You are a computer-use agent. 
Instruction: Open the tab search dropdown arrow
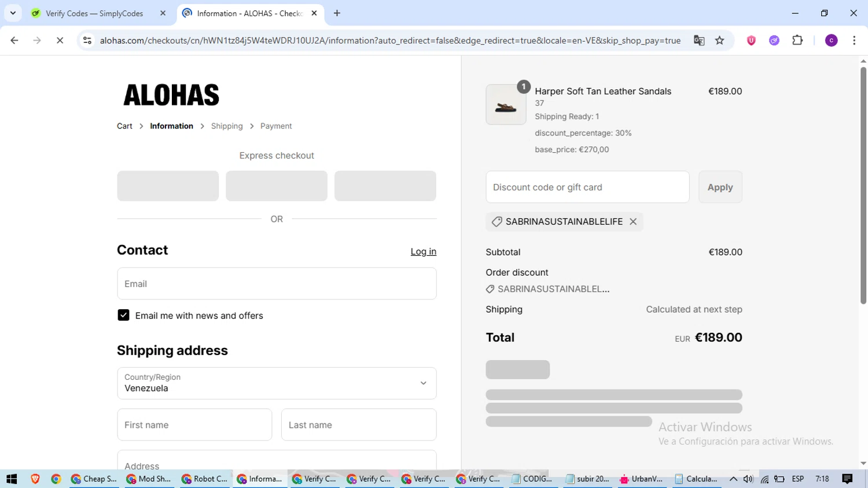tap(13, 13)
